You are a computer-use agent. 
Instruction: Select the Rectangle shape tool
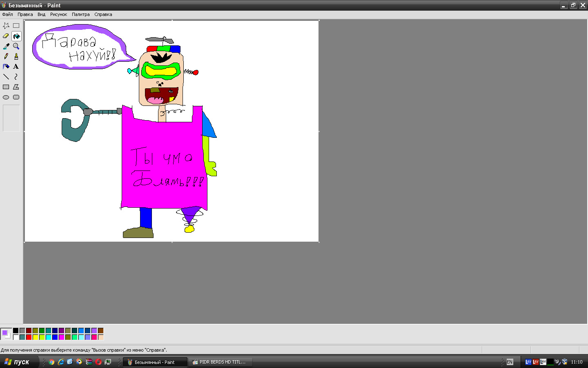coord(6,87)
